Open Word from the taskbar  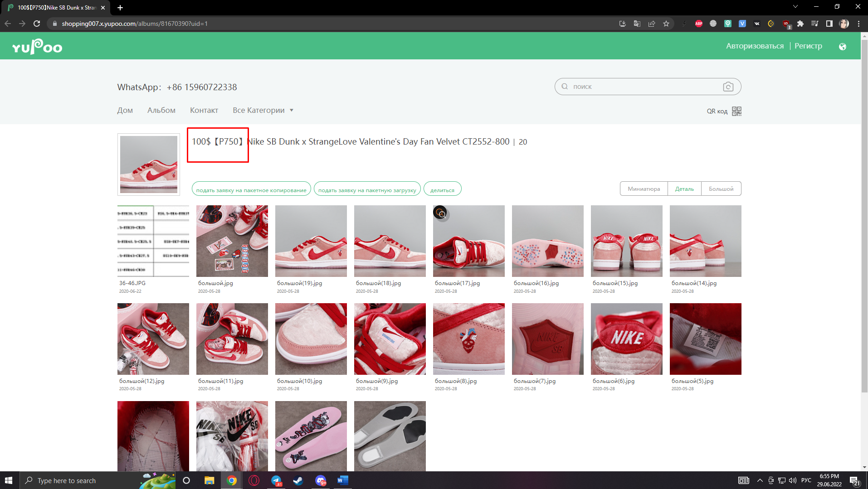pyautogui.click(x=342, y=480)
